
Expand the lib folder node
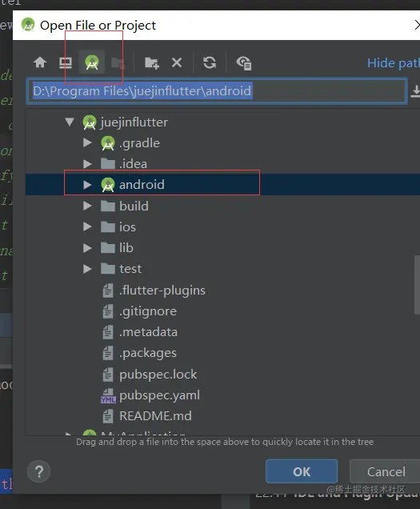(x=87, y=247)
